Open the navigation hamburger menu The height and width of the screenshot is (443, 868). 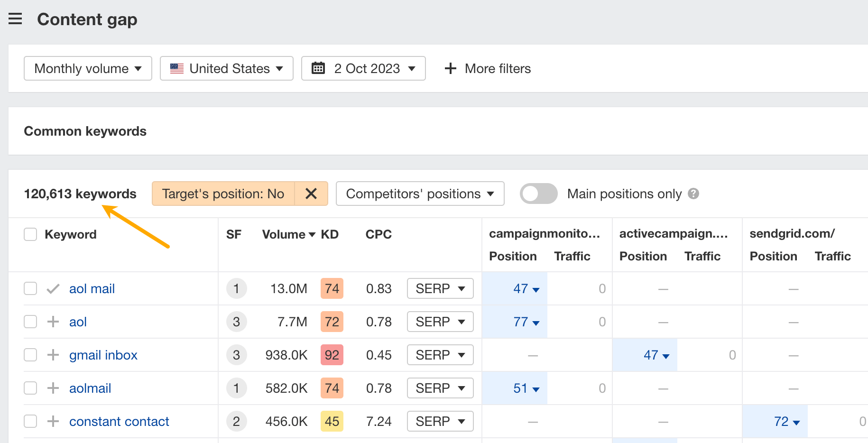16,19
